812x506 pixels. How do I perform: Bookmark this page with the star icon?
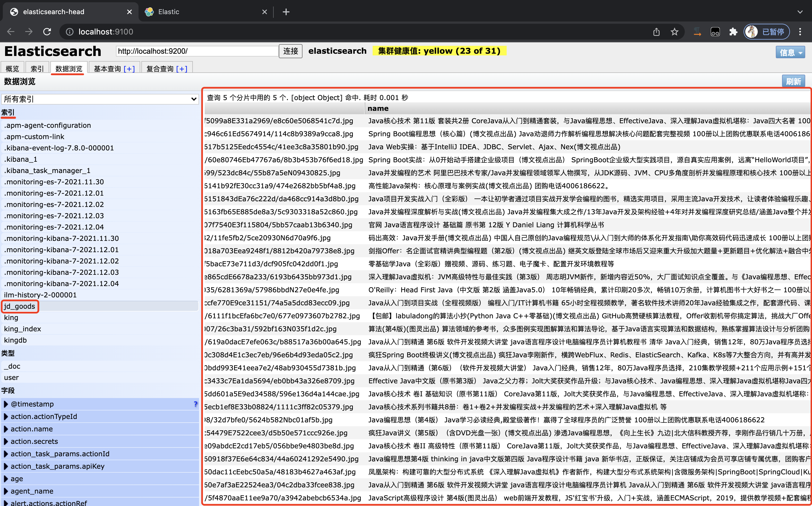674,32
